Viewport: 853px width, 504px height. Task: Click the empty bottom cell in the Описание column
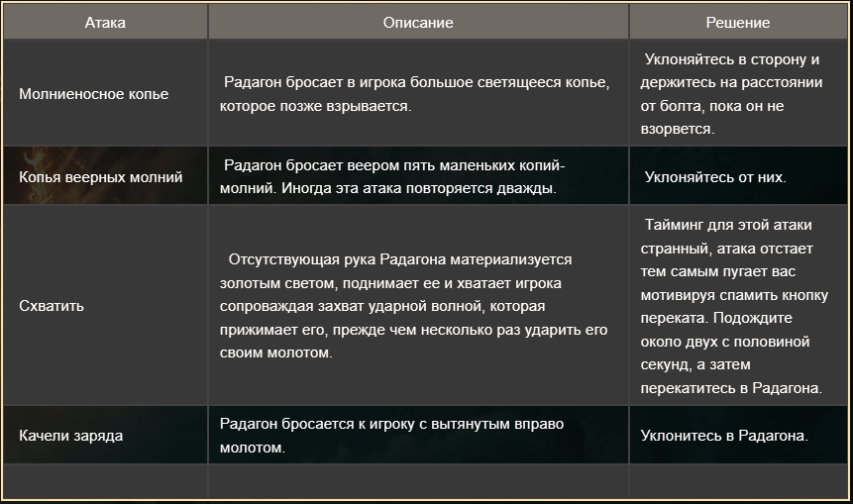point(418,482)
